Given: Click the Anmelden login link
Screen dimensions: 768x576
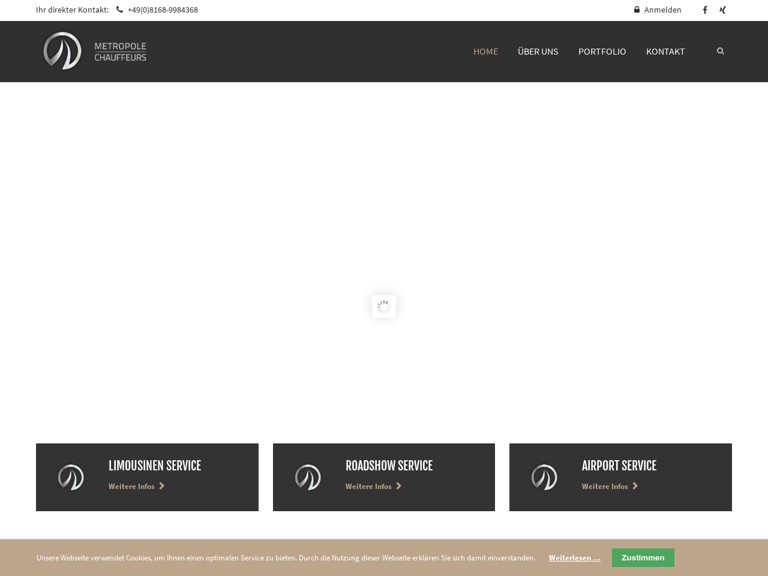Looking at the screenshot, I should click(x=662, y=10).
